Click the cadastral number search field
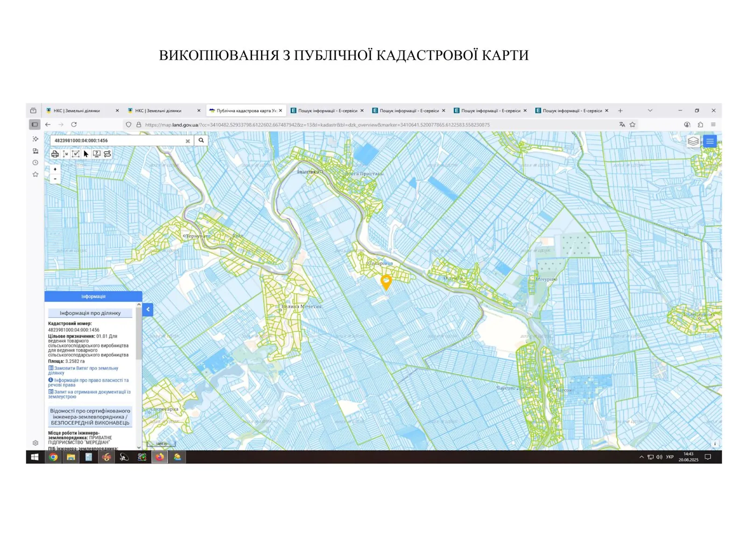Viewport: 747px width, 560px height. (x=117, y=140)
